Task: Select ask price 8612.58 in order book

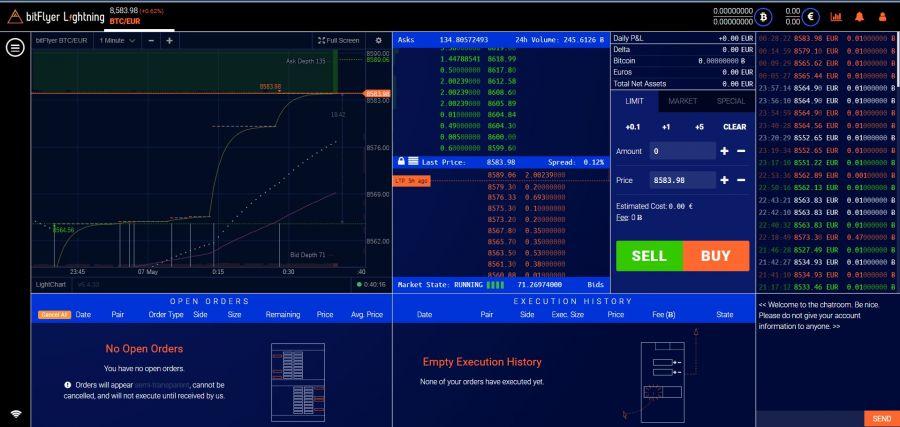Action: point(502,81)
